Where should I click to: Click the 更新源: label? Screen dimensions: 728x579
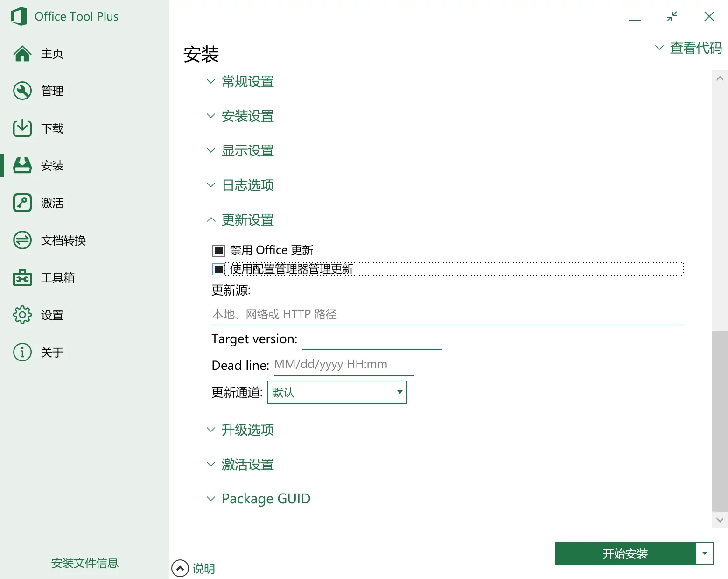[x=231, y=290]
